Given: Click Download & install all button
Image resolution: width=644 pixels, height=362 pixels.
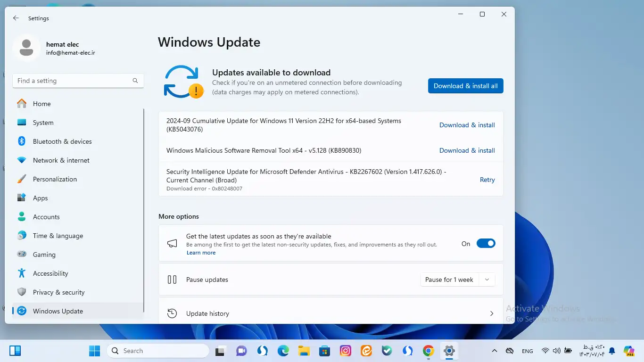Looking at the screenshot, I should click(x=465, y=86).
